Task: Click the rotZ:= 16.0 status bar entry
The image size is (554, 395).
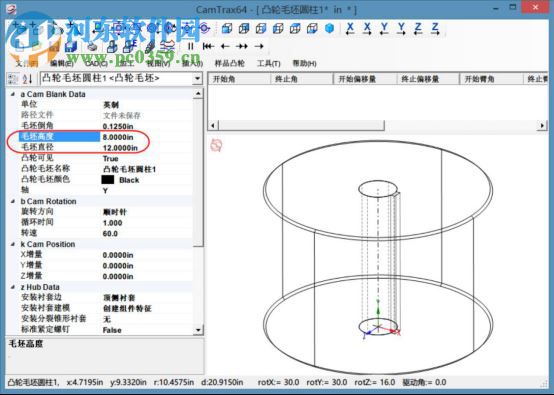Action: [x=375, y=382]
